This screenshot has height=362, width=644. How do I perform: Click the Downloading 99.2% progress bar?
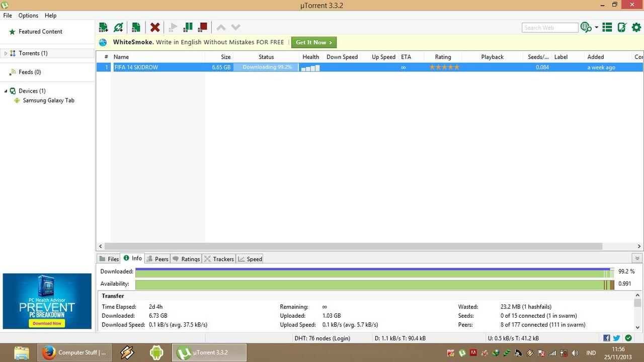(x=266, y=67)
